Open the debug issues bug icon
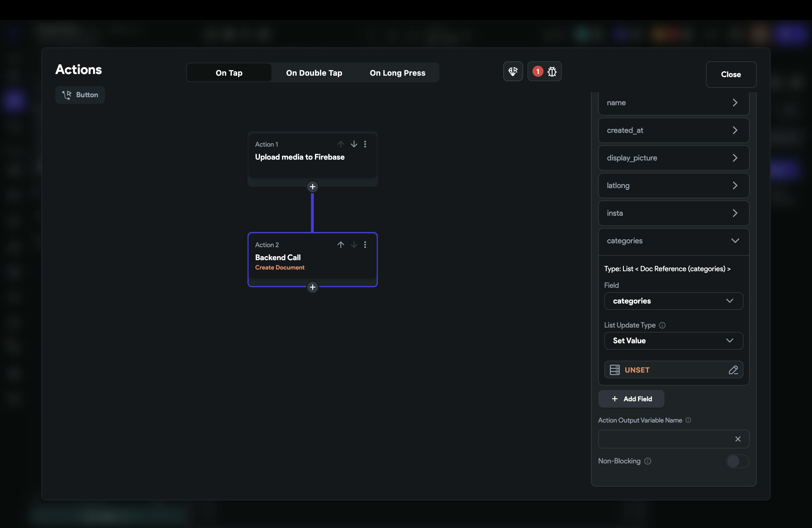This screenshot has height=528, width=812. tap(552, 71)
